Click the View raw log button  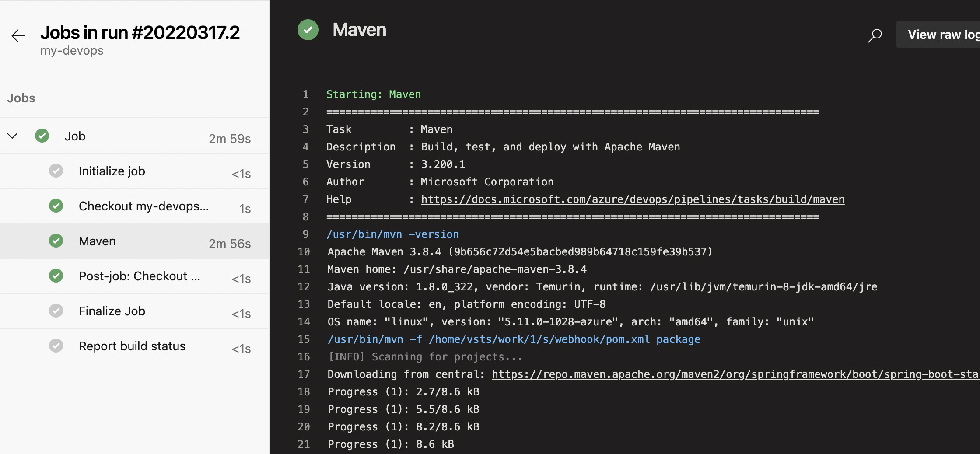tap(938, 35)
